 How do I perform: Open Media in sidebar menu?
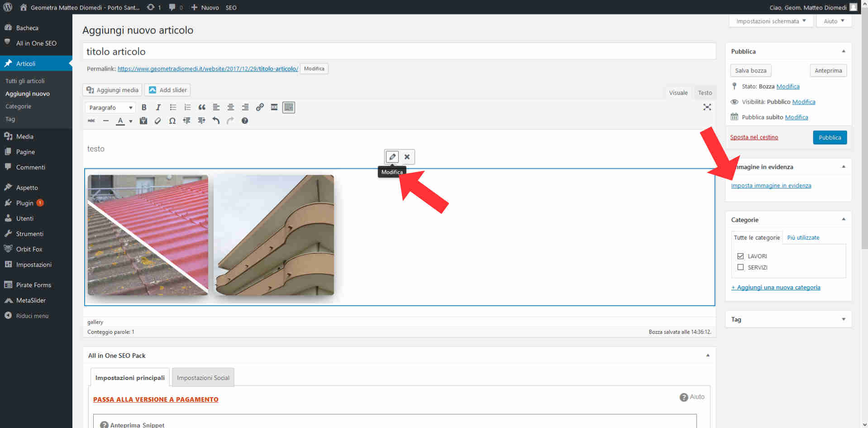(x=36, y=136)
